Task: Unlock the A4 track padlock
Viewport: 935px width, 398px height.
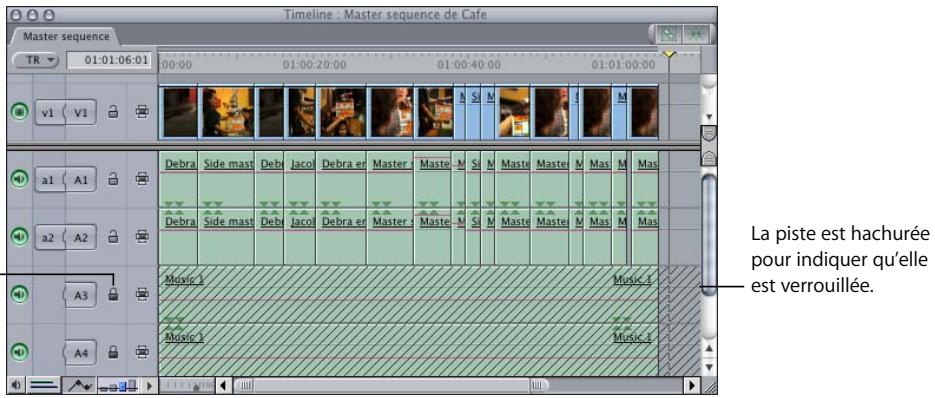Action: pos(113,353)
